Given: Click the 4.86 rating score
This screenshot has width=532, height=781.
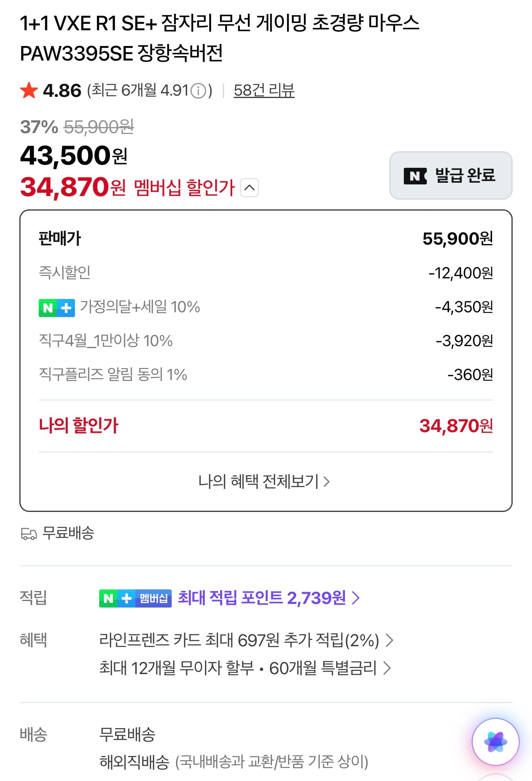Looking at the screenshot, I should [x=62, y=90].
